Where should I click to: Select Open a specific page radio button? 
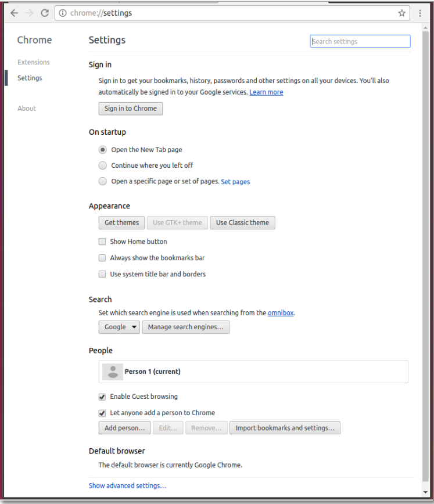coord(103,181)
